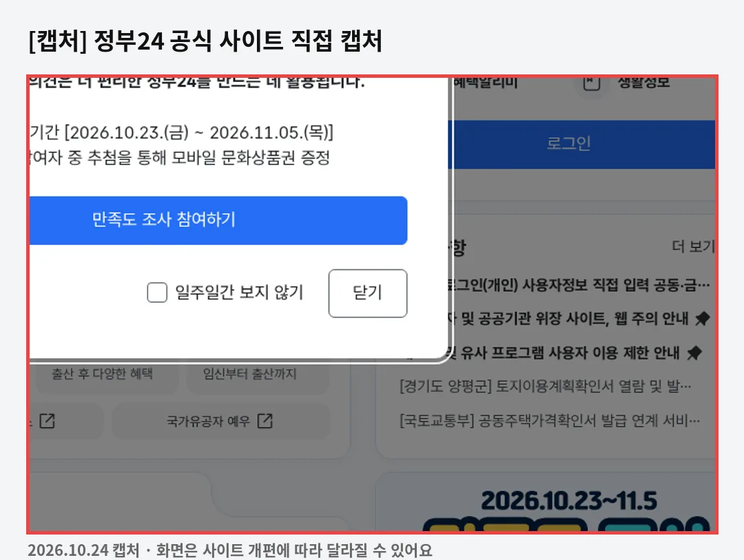Screen dimensions: 744x560
Task: Click the 생활정보 menu icon
Action: (x=592, y=83)
